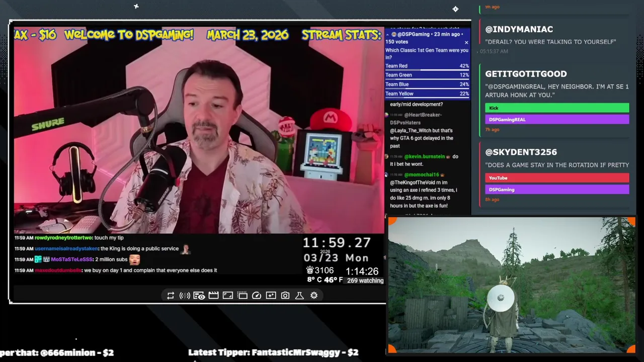Click the '1:14:26' stream uptime timer
Screen dimensions: 644x362
click(x=362, y=271)
